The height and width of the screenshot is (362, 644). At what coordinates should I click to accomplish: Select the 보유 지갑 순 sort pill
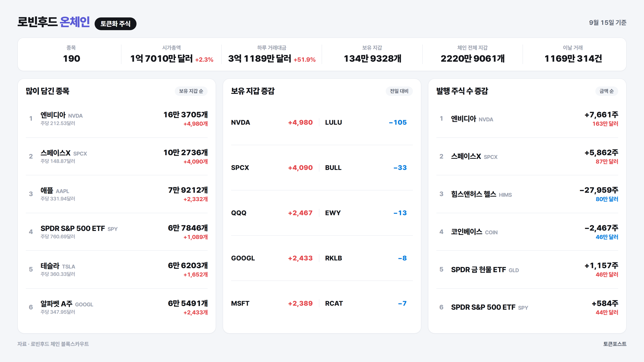pos(191,91)
